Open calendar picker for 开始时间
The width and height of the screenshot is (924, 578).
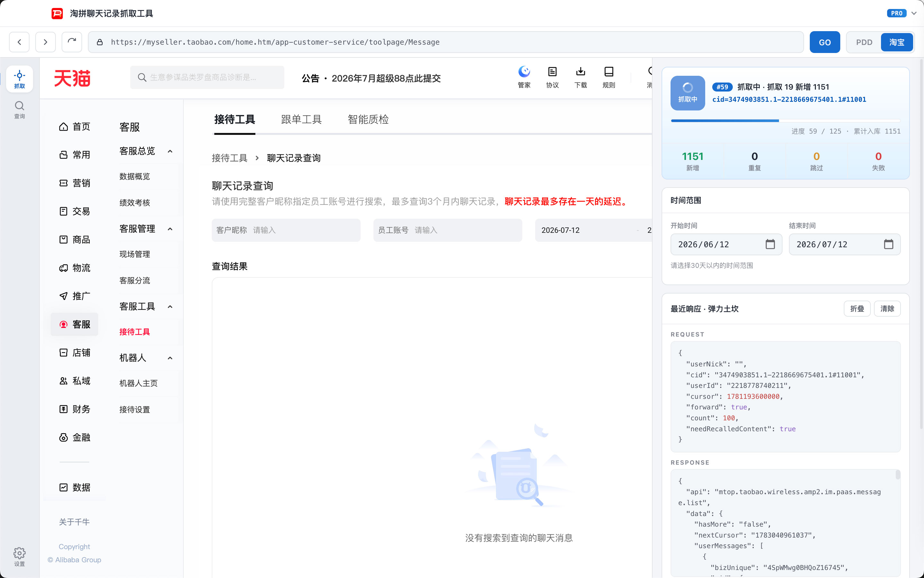[770, 244]
